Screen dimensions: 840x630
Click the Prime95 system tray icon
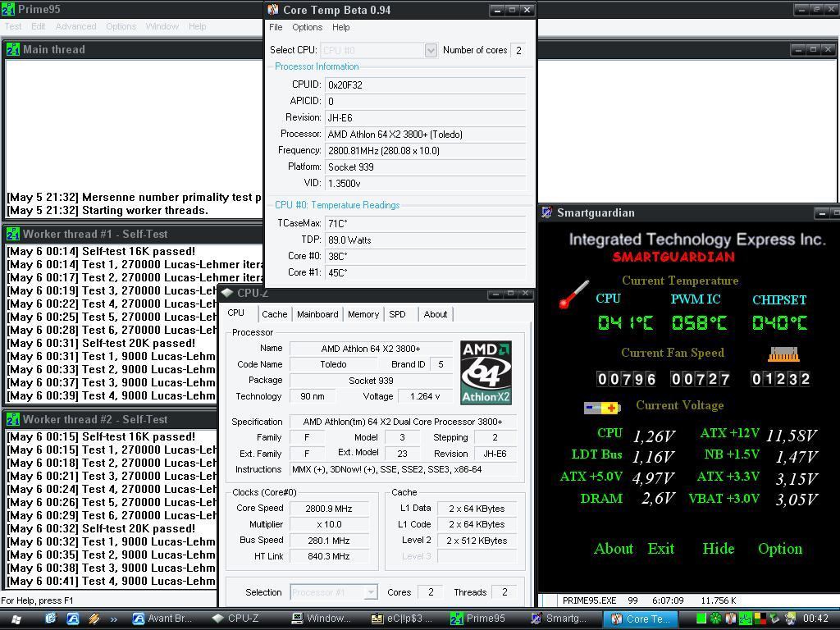pos(745,619)
